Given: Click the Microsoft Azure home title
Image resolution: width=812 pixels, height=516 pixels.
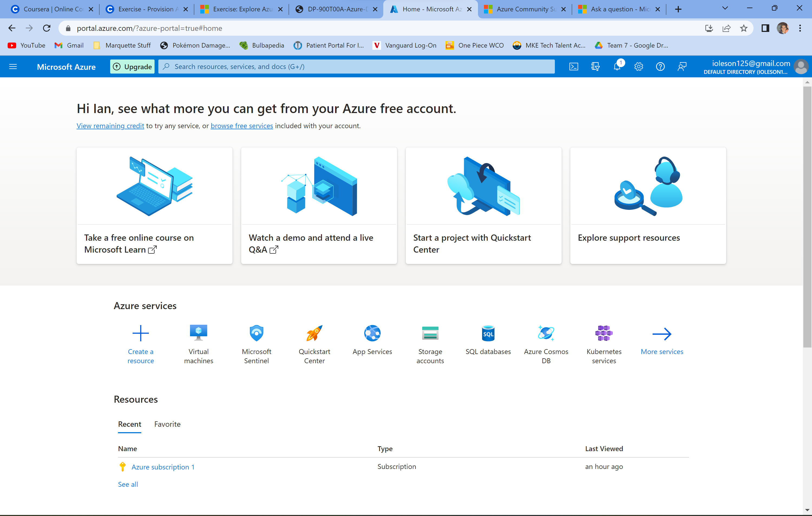Looking at the screenshot, I should pyautogui.click(x=66, y=67).
